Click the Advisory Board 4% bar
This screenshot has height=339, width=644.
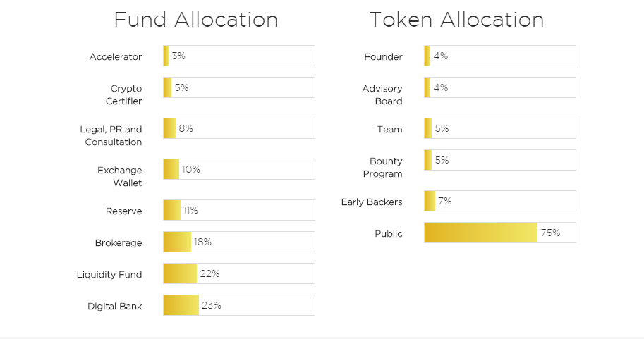[x=499, y=87]
